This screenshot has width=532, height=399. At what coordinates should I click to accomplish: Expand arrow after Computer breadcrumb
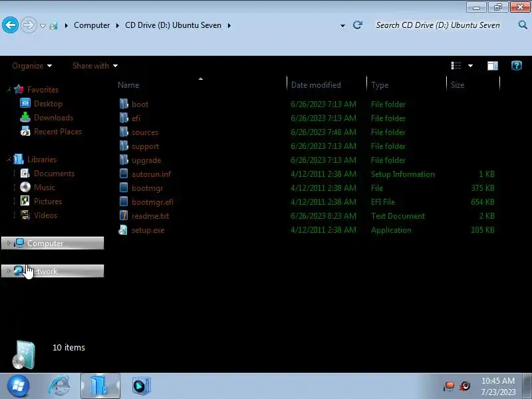click(x=118, y=25)
